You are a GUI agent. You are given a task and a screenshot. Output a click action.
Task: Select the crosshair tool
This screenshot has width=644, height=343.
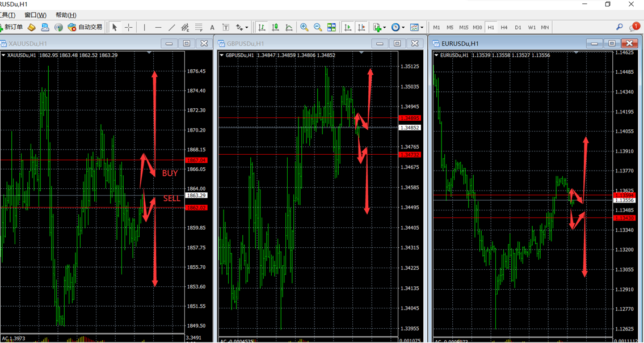129,27
